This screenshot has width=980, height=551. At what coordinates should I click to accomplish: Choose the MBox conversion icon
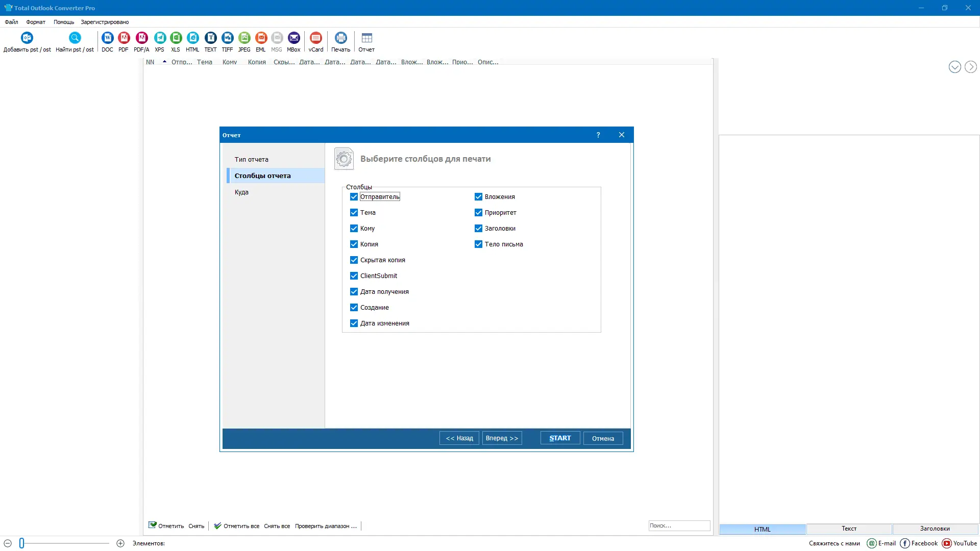click(293, 38)
